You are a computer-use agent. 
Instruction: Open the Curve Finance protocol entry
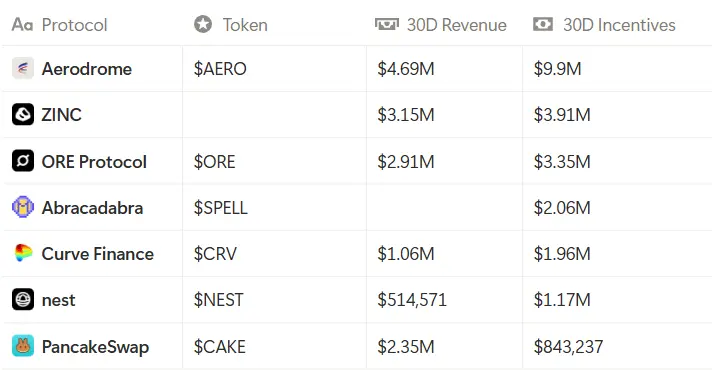pos(97,254)
